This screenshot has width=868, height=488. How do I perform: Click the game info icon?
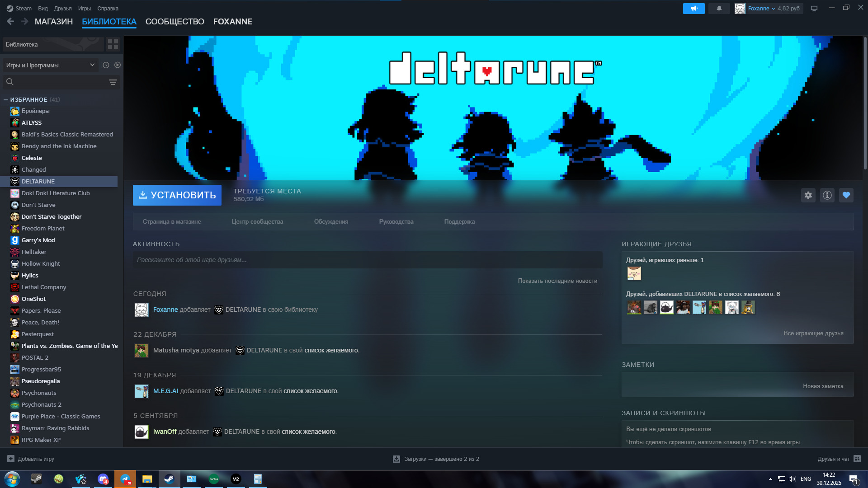click(827, 195)
